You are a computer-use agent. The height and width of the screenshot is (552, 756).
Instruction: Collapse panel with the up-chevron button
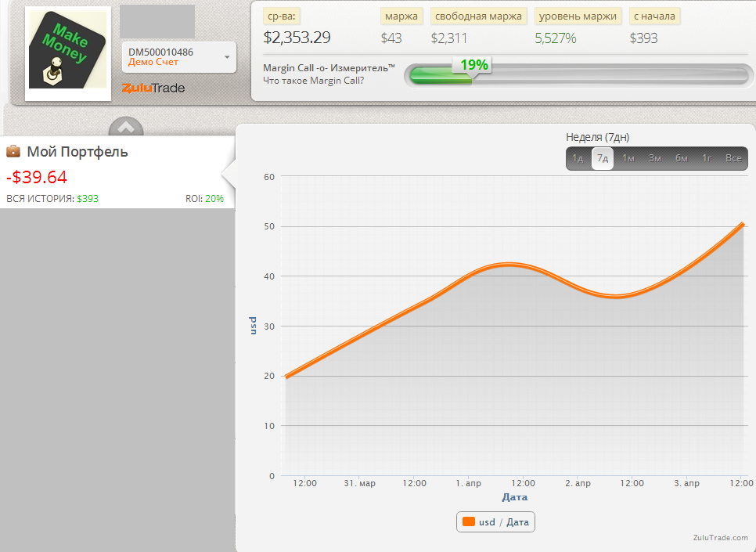click(126, 128)
